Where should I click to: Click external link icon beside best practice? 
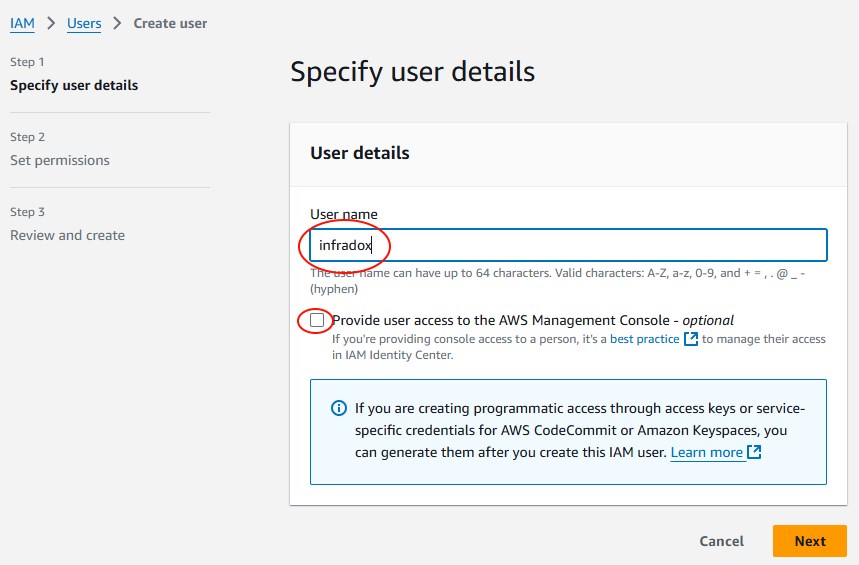[691, 339]
